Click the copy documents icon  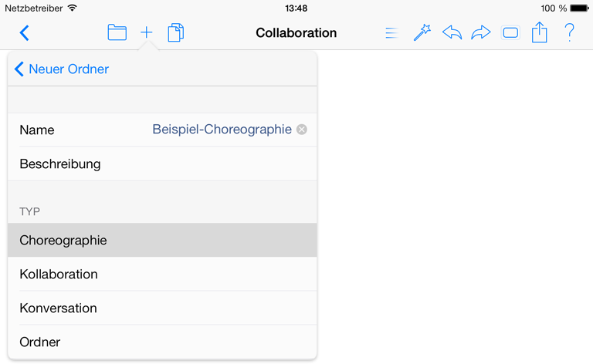(176, 32)
